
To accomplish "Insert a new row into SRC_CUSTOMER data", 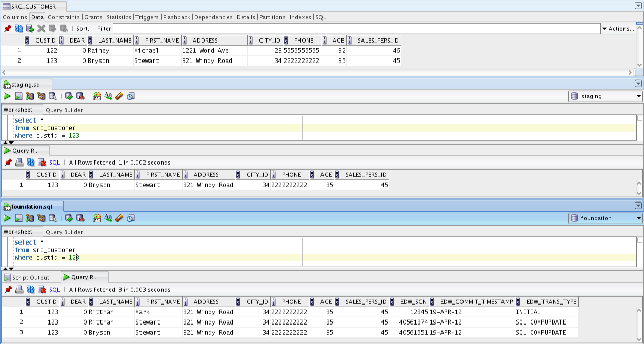I will click(x=30, y=29).
